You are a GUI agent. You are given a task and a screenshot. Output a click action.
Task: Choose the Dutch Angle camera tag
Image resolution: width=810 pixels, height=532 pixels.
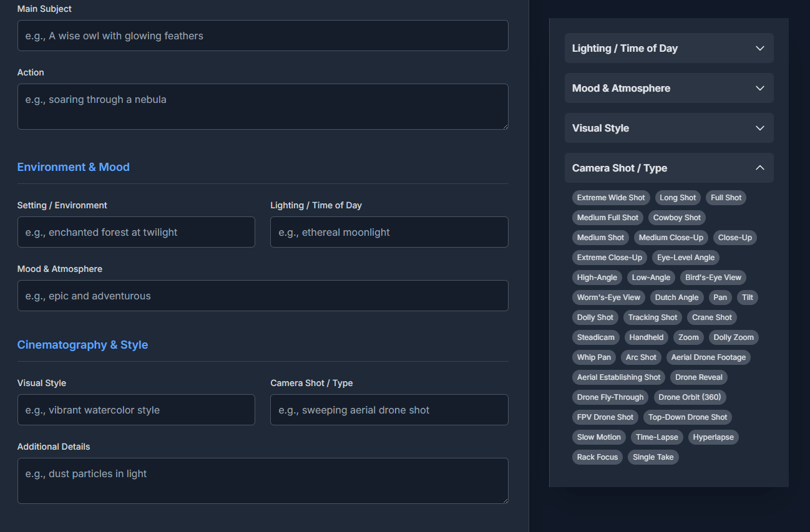pyautogui.click(x=676, y=297)
